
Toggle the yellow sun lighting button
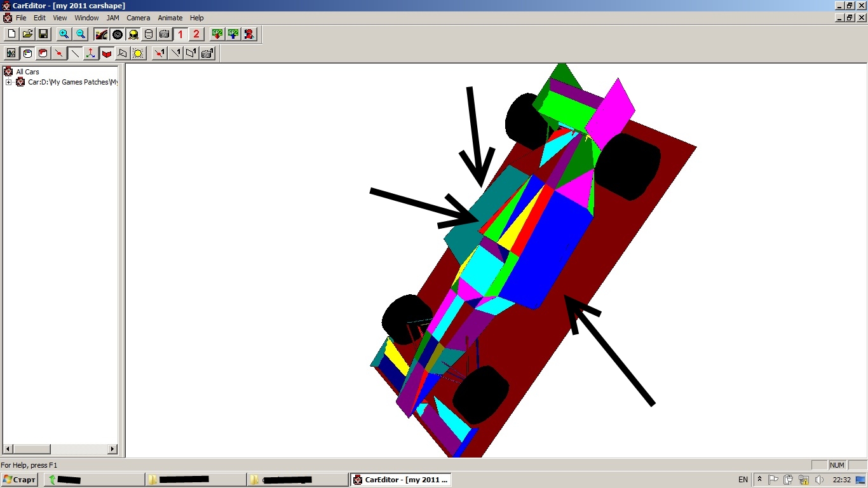(139, 53)
